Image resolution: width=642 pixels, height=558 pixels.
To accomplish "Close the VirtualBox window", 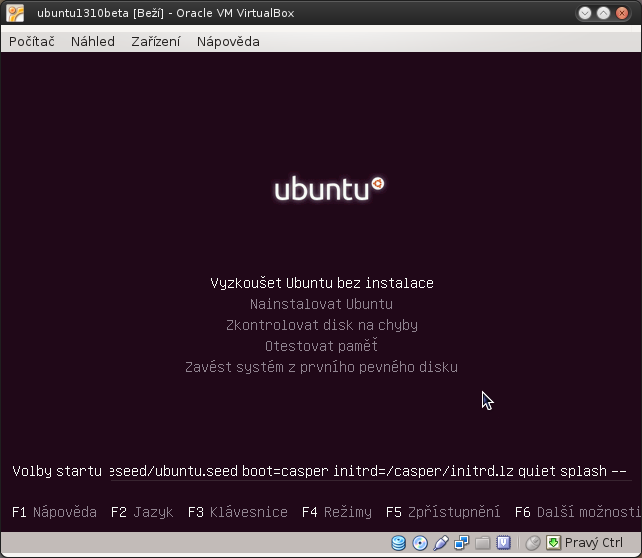I will (x=622, y=13).
